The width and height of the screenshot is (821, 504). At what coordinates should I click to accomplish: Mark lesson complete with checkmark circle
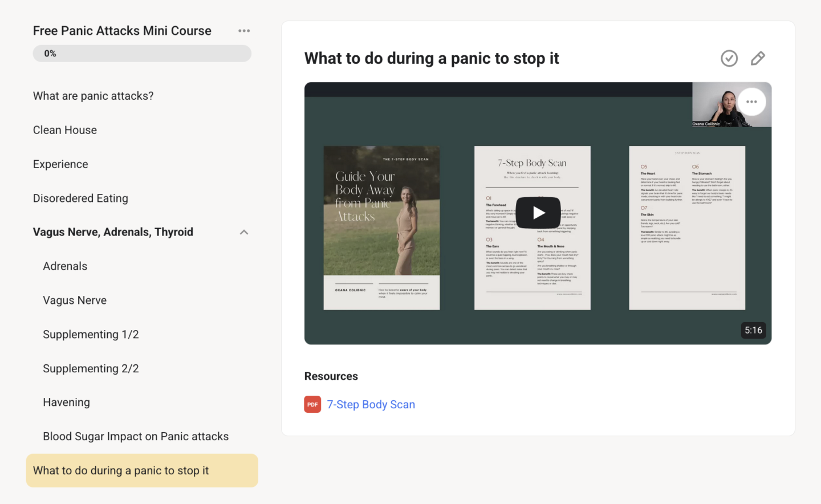pyautogui.click(x=729, y=58)
